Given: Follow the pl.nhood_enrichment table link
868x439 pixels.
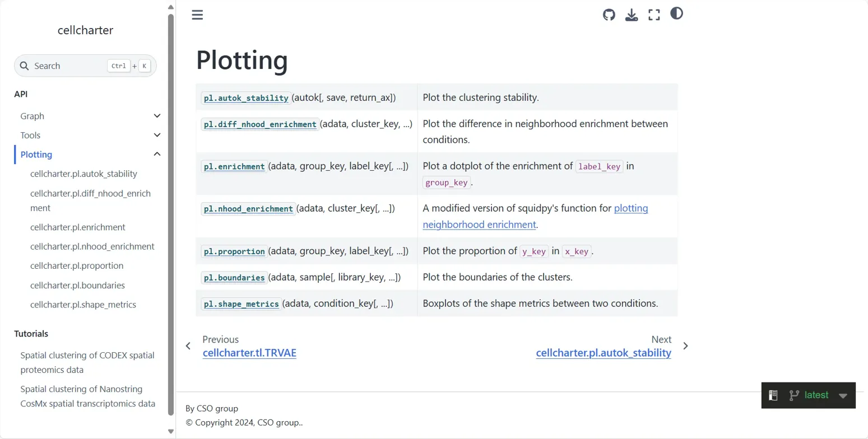Looking at the screenshot, I should (248, 209).
